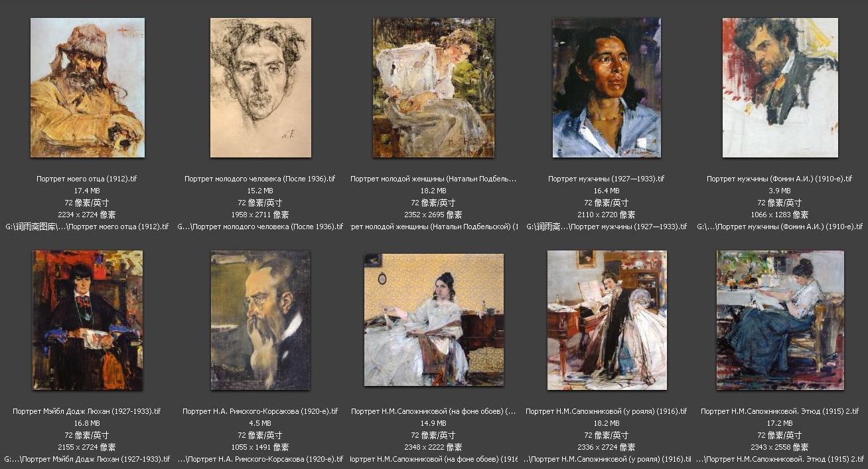Click filename Портрет Н.А. Римского-Корсакова (1920-е).tif
Image resolution: width=868 pixels, height=469 pixels.
260,411
